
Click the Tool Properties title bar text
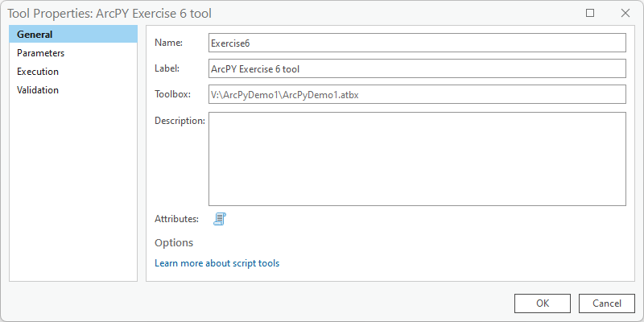[110, 13]
